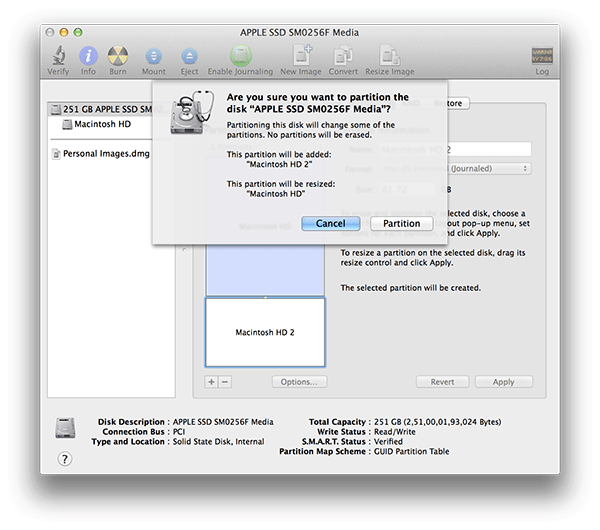Screen dimensions: 600x530
Task: Select the Macintosh HD 2 partition block
Action: tap(265, 331)
